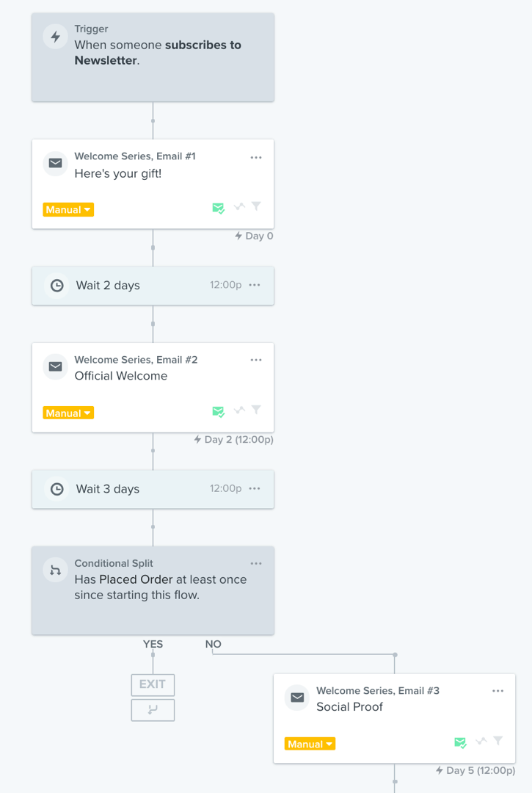Click the clock icon for Wait 2 days
Screen dimensions: 532x793
(x=57, y=285)
